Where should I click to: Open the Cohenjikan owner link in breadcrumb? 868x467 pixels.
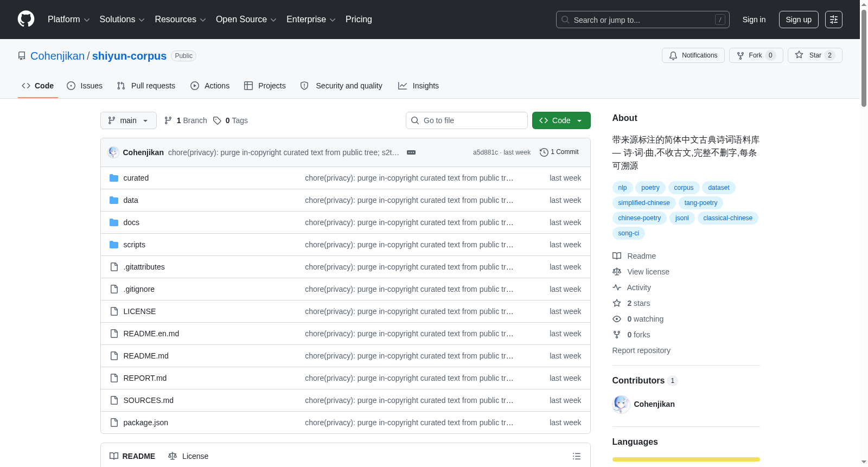pos(58,56)
